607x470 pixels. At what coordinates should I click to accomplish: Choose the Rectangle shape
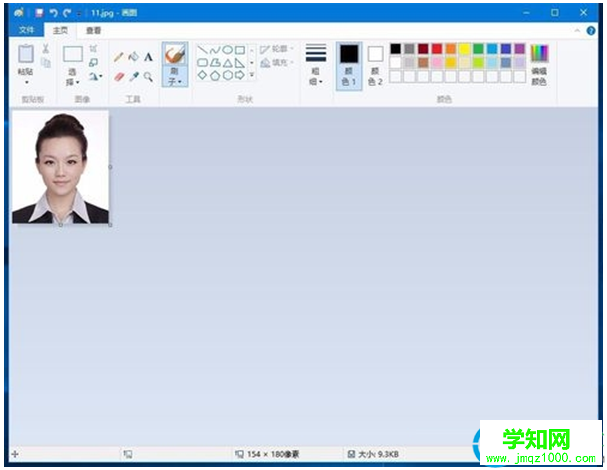click(x=240, y=50)
